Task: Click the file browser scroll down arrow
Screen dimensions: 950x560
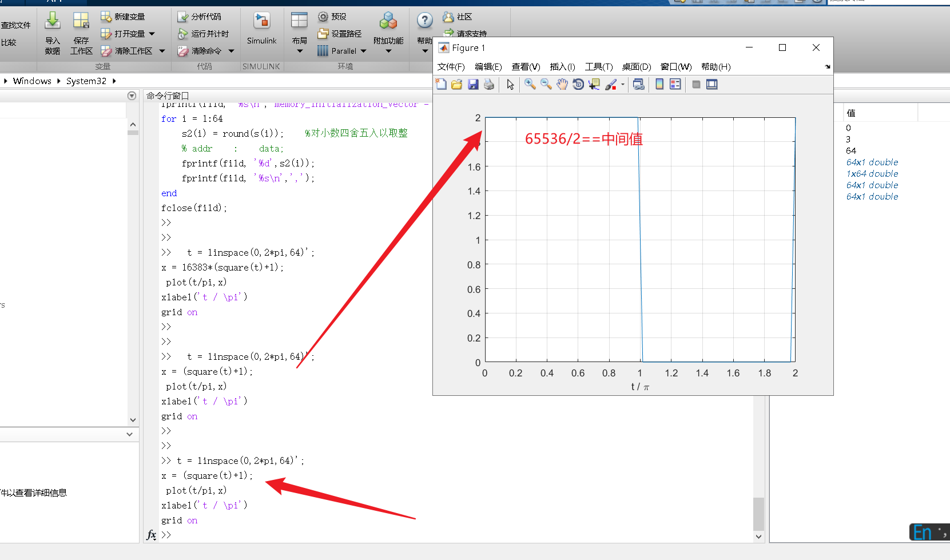Action: 133,420
